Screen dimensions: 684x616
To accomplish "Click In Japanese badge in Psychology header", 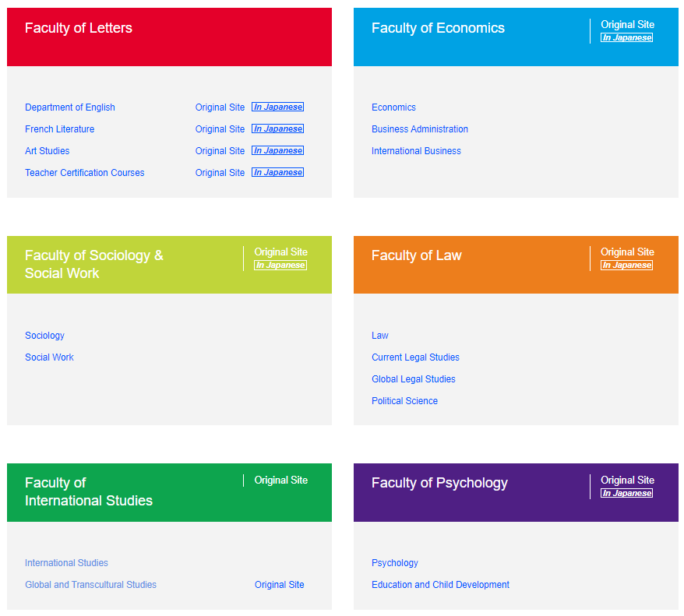I will click(x=627, y=493).
